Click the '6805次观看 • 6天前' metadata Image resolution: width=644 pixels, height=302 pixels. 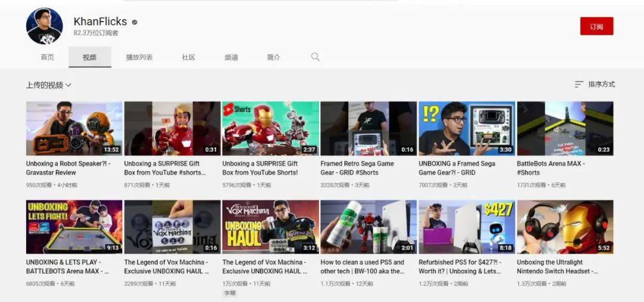[x=50, y=284]
